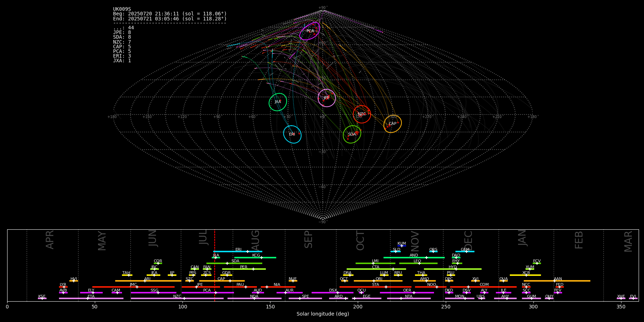Click the OCT month label
The image size is (644, 322).
click(x=361, y=240)
